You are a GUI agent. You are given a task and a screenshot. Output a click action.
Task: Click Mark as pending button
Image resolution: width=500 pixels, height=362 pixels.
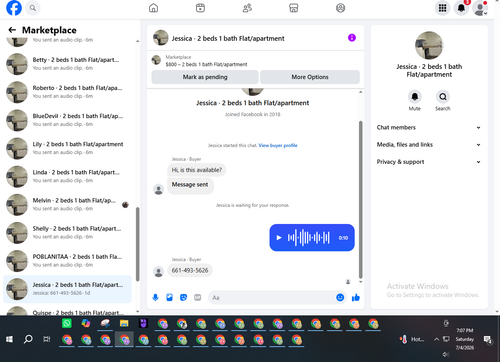tap(205, 77)
